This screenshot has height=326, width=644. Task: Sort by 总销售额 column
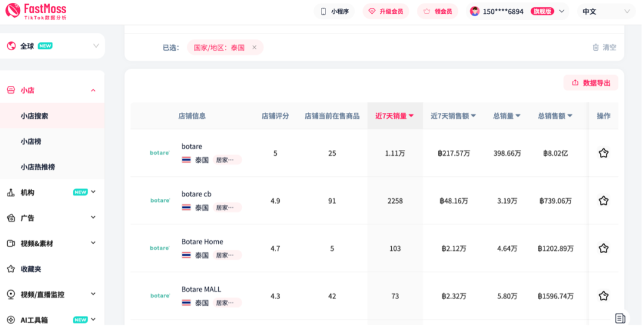[555, 116]
